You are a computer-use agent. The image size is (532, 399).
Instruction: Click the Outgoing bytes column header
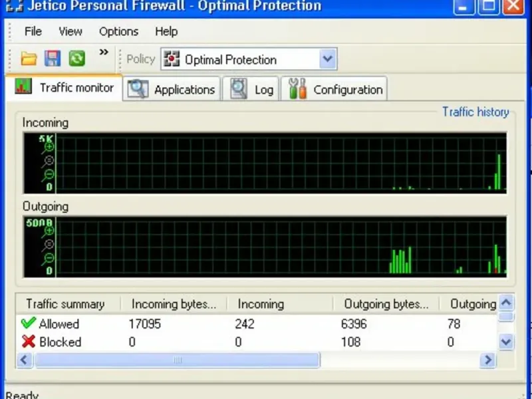[386, 304]
